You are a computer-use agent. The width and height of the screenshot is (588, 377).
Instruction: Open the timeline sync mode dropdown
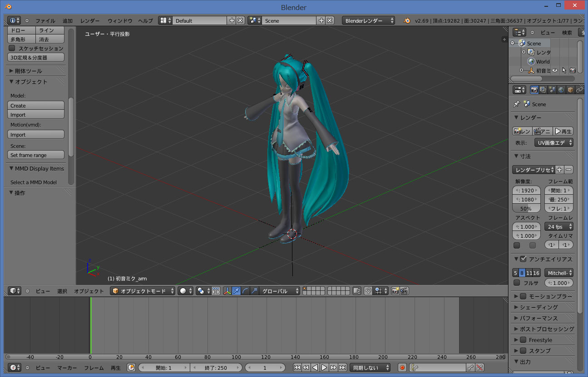point(370,367)
